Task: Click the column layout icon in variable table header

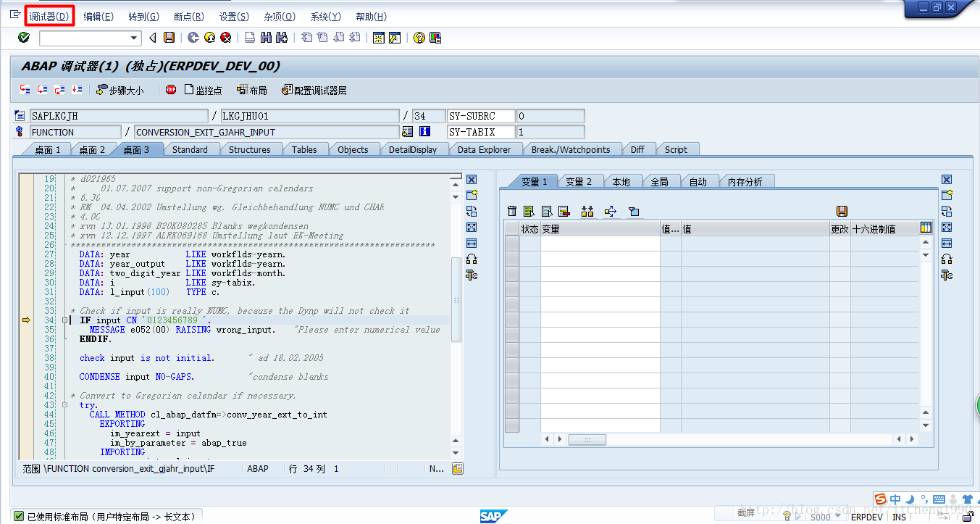Action: (x=926, y=228)
